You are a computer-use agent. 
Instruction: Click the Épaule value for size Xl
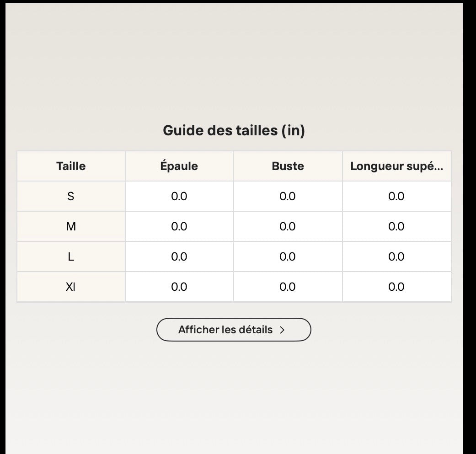point(179,287)
